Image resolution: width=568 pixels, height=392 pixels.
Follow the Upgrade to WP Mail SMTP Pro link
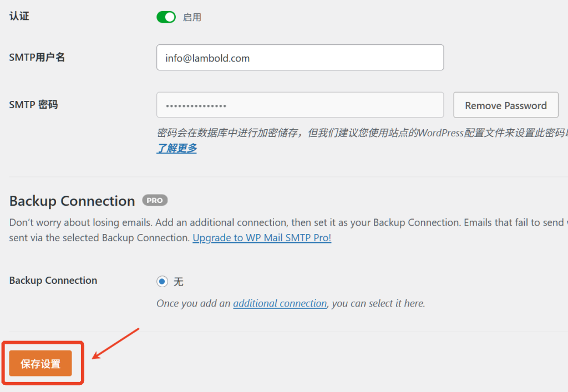pos(262,238)
